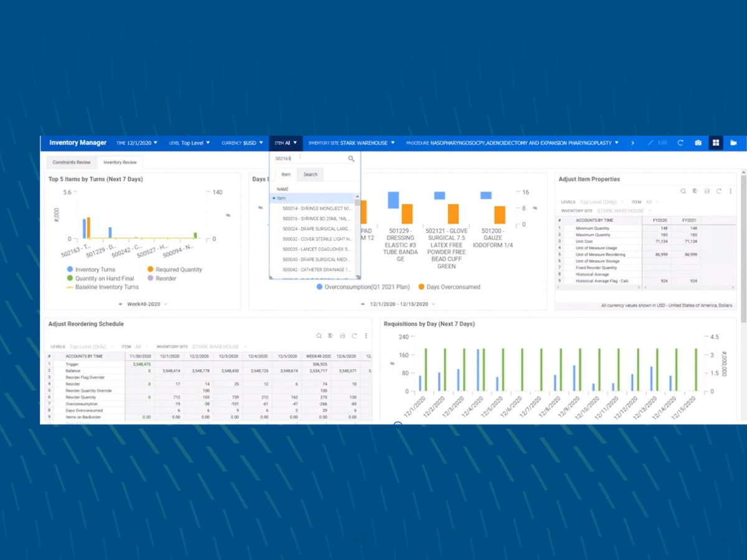Click the save icon in Adjust Item Properties panel

coord(707,190)
